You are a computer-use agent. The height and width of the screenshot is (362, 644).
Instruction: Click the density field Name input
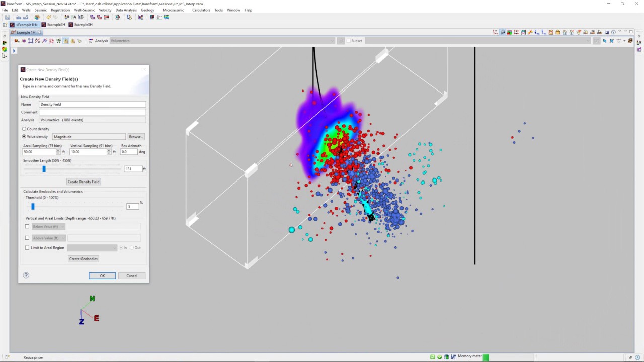click(x=93, y=104)
